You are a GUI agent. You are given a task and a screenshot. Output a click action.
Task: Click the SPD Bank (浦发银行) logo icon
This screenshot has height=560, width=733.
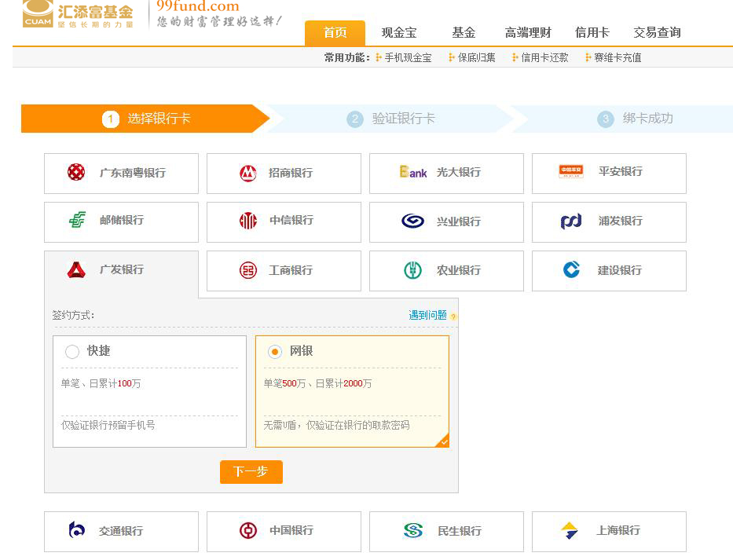tap(571, 221)
